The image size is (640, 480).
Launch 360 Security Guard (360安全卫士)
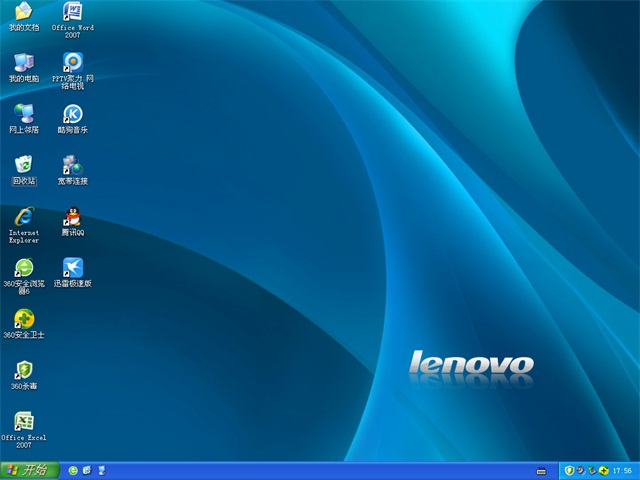click(23, 319)
